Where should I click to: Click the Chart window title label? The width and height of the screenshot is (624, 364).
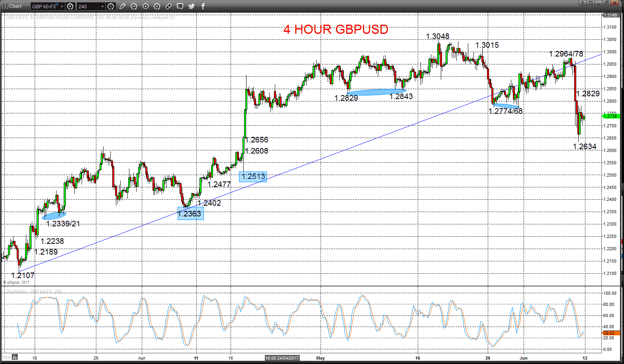16,6
